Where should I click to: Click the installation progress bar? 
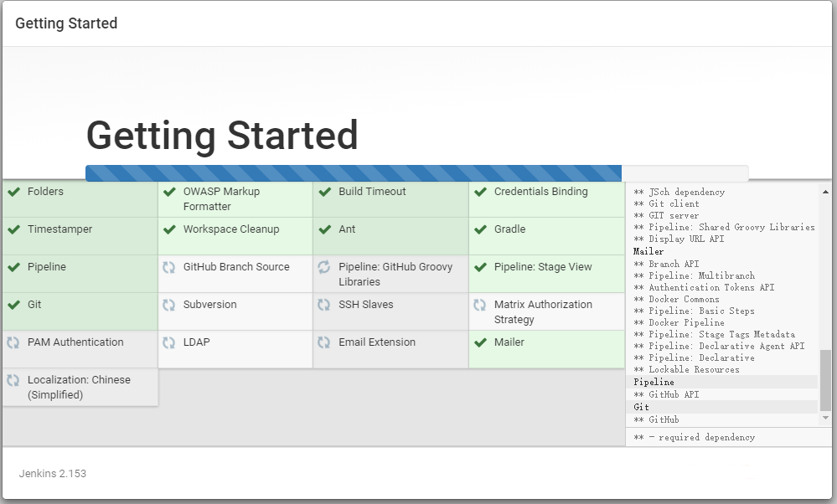pyautogui.click(x=416, y=173)
